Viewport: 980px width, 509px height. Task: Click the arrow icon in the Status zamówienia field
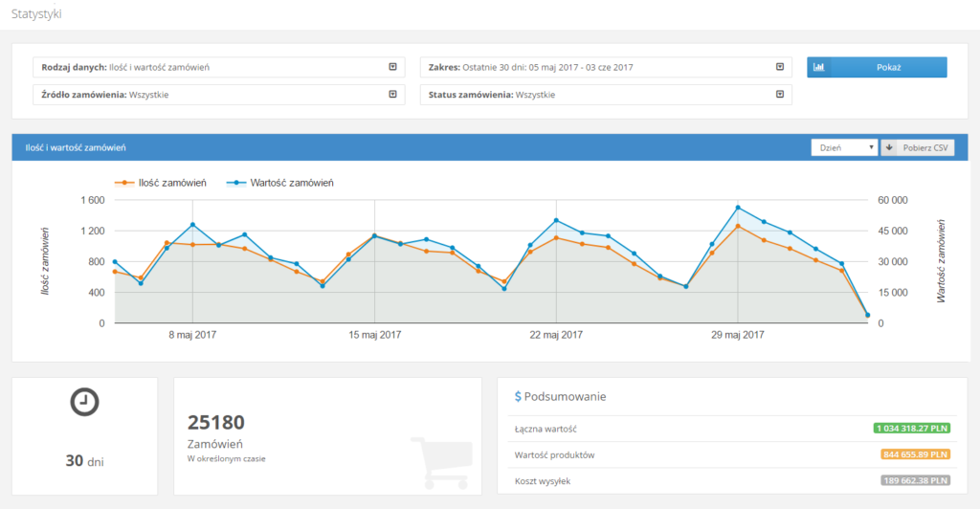click(x=780, y=95)
